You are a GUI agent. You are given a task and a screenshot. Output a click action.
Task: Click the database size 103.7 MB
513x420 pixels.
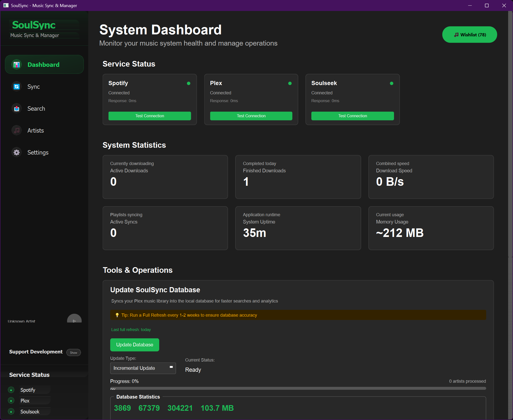point(217,408)
